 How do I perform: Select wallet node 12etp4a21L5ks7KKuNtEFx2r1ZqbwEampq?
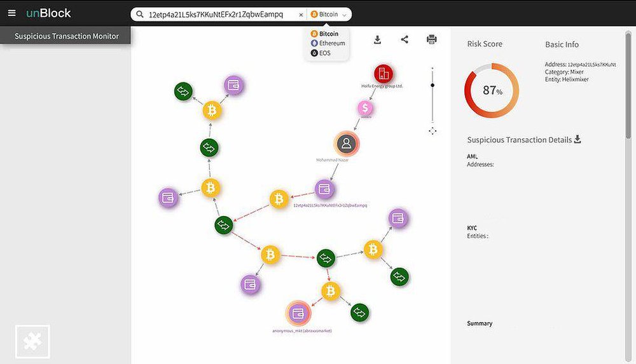click(x=324, y=189)
